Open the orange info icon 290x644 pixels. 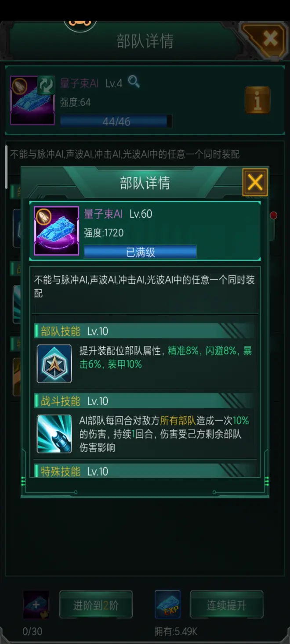tap(257, 100)
